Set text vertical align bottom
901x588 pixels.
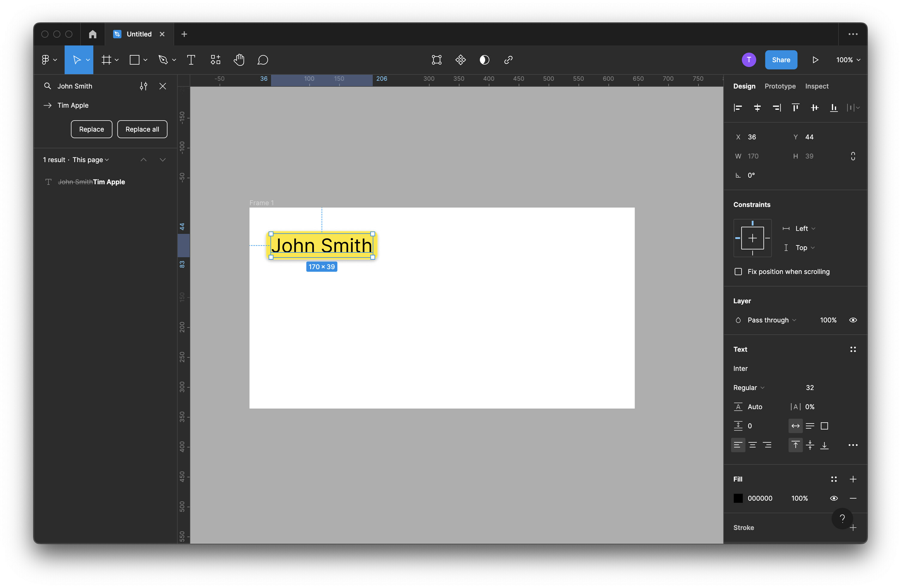click(x=824, y=445)
